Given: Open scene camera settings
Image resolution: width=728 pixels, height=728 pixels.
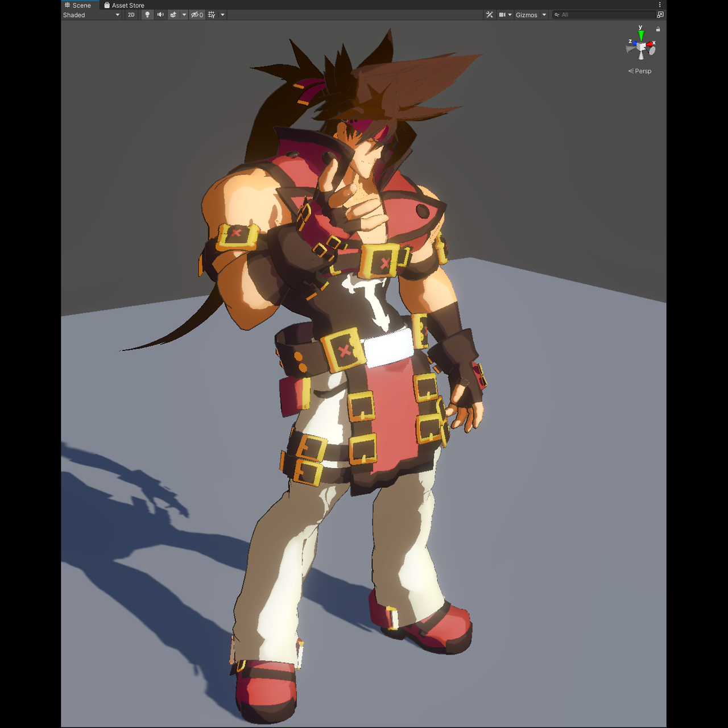Looking at the screenshot, I should pos(502,15).
